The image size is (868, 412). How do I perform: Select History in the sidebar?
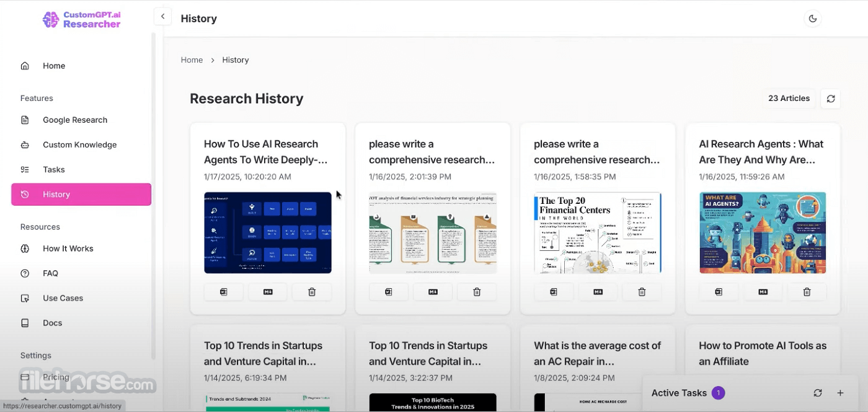click(x=81, y=195)
